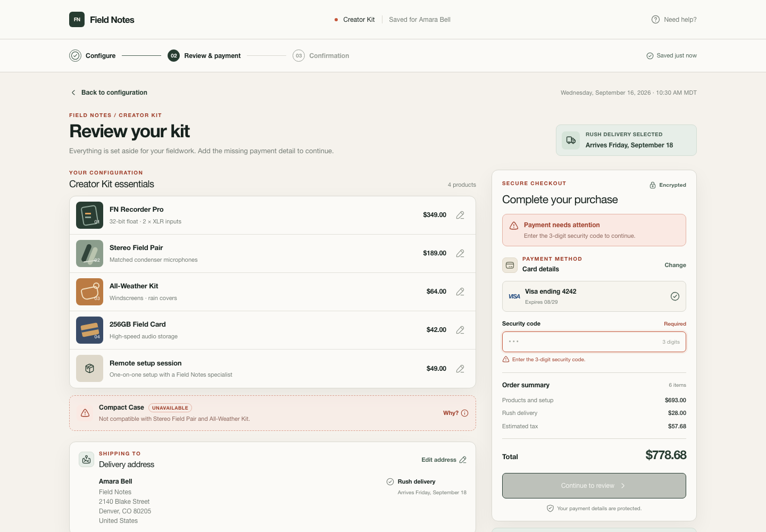Click the Payment needs attention warning icon
The width and height of the screenshot is (766, 532).
click(x=514, y=226)
